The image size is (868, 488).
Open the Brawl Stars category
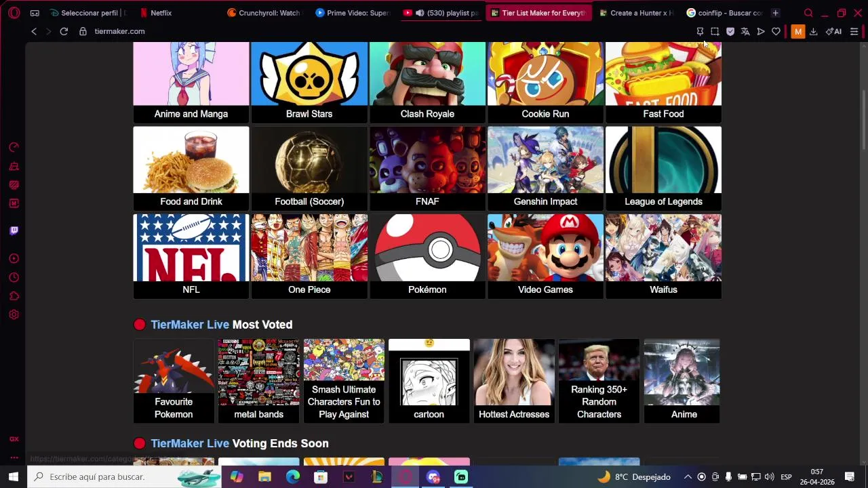309,83
